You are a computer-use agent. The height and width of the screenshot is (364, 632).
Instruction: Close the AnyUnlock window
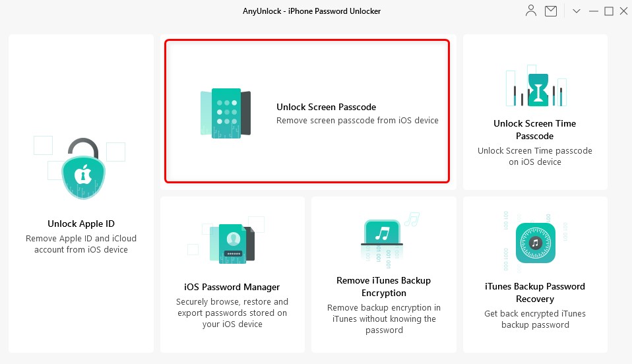[x=623, y=11]
